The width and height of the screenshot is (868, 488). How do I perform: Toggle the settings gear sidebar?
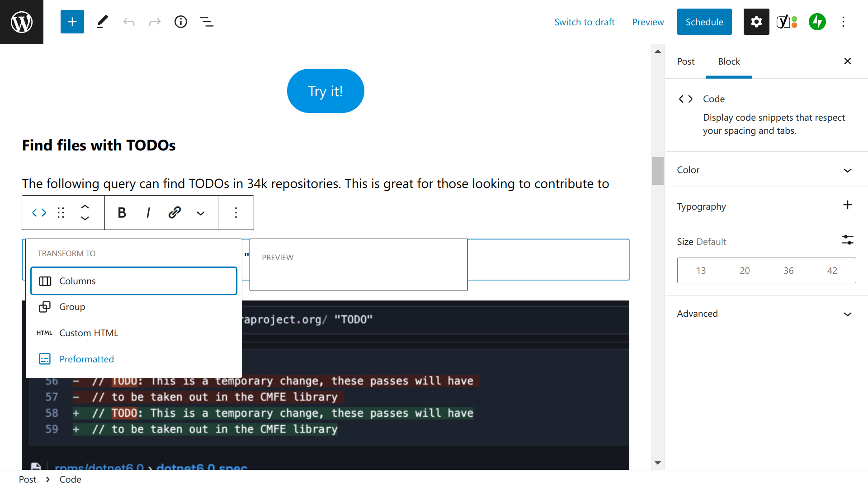[x=756, y=22]
